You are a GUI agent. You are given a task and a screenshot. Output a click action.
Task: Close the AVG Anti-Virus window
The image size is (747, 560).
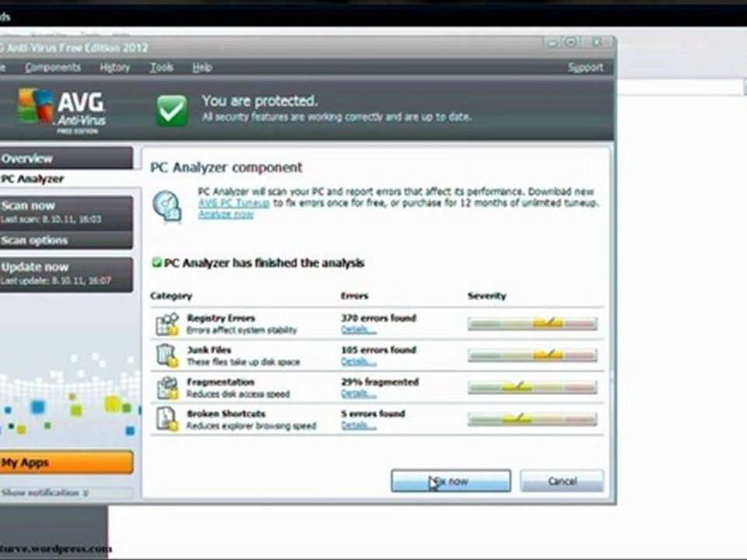(x=597, y=43)
